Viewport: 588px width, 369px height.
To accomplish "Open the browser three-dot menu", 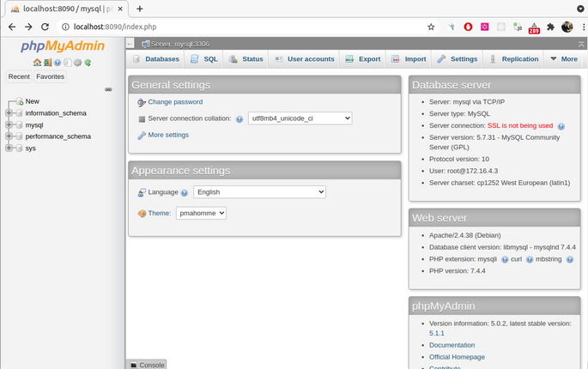I will [584, 27].
